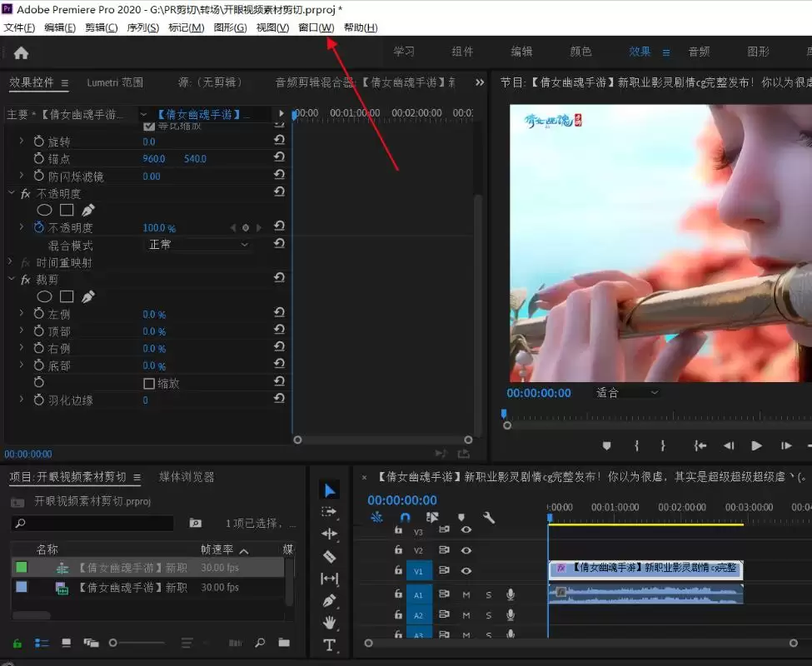Mute audio track A1
Screen dimensions: 812x666
click(466, 595)
